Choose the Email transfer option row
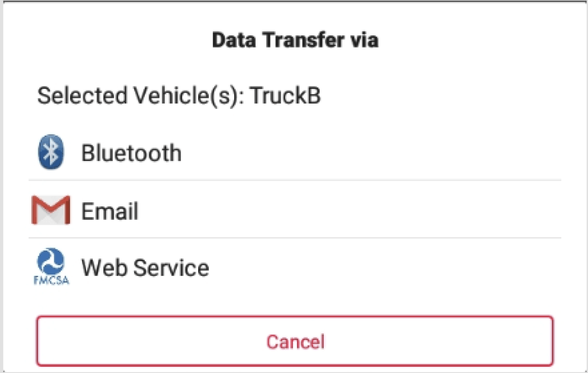 [295, 209]
